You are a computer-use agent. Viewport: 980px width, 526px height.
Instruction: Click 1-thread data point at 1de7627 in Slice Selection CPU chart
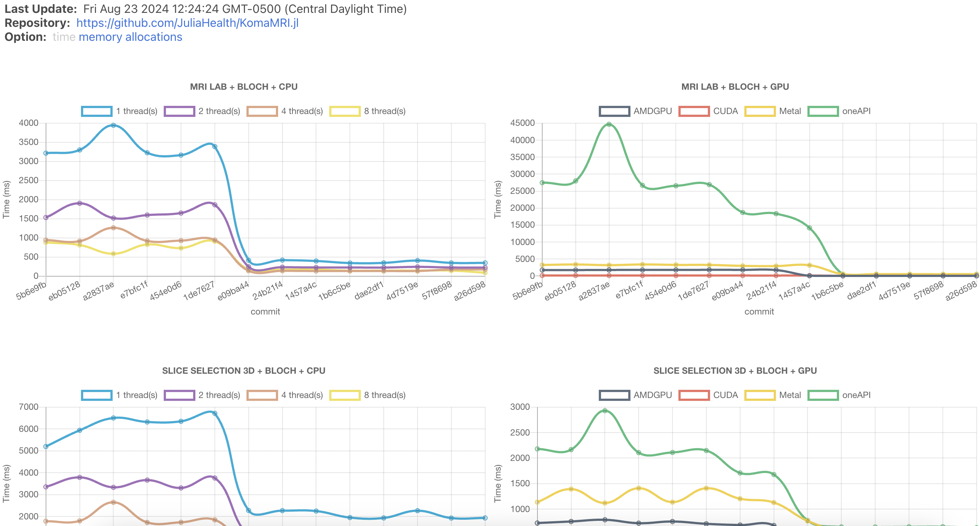(215, 413)
